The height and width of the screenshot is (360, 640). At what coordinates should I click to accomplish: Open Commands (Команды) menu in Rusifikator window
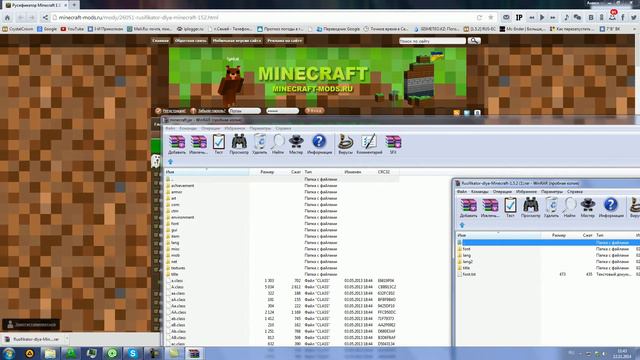click(480, 191)
